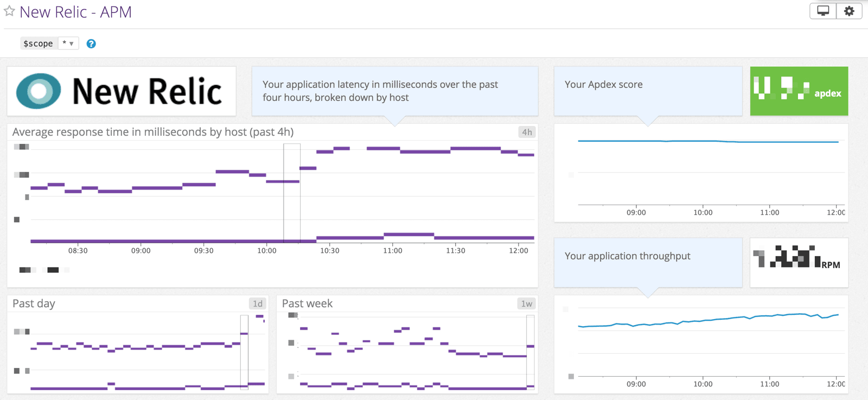Screen dimensions: 868x400
Task: Star the New Relic - APM dashboard
Action: [x=9, y=11]
